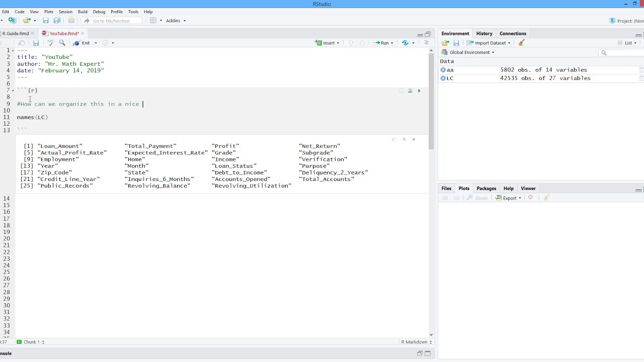Open an existing file folder icon

coord(27,21)
